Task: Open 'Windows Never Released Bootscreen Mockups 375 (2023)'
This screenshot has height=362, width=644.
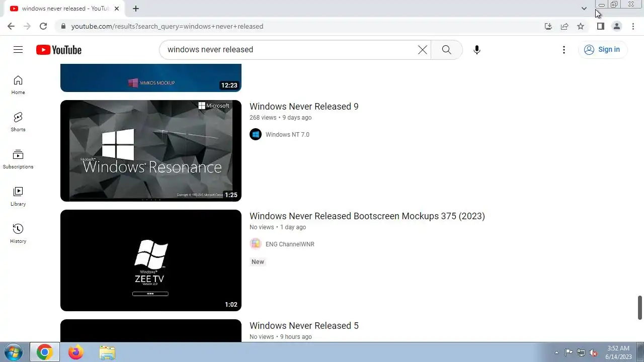Action: coord(367,216)
